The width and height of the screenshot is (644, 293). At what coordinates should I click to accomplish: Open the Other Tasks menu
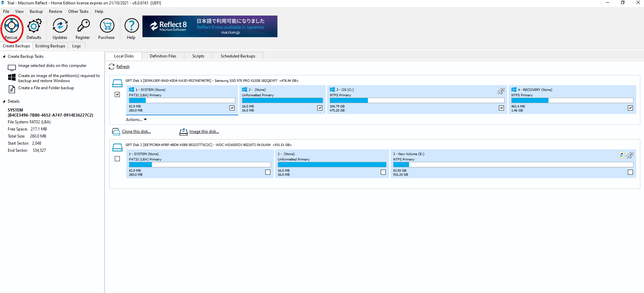pyautogui.click(x=78, y=11)
